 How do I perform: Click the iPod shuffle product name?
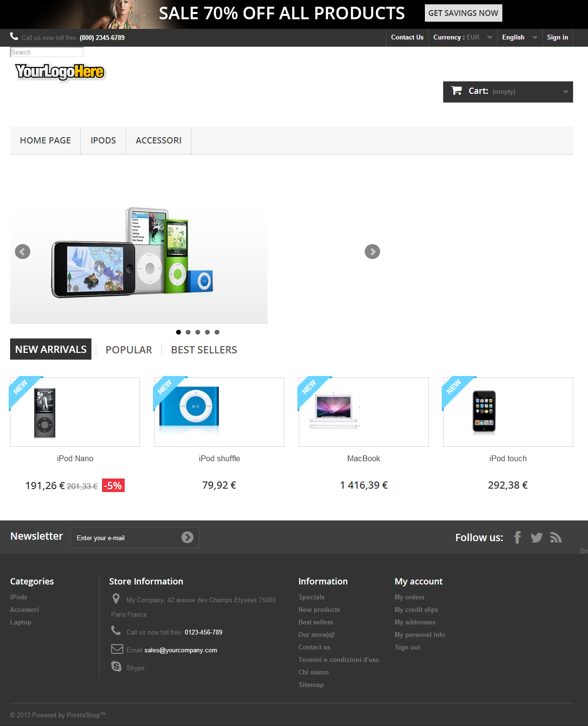tap(219, 459)
